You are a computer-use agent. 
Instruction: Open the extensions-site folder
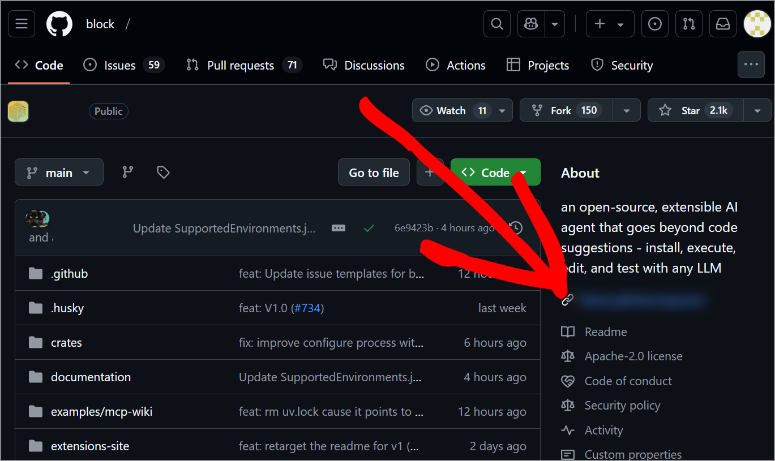point(89,446)
